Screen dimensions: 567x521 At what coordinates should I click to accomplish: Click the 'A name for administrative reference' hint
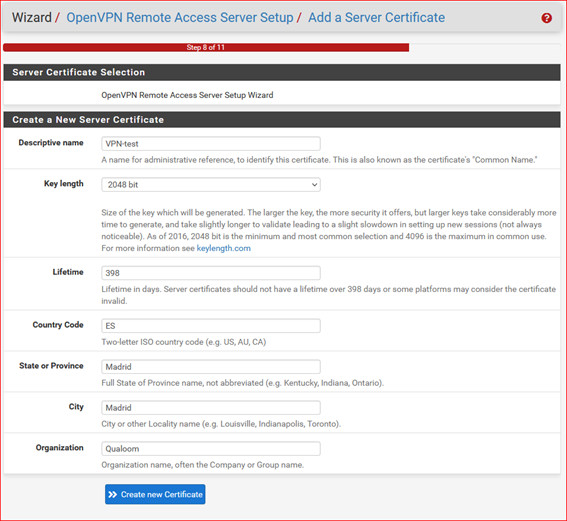point(319,160)
